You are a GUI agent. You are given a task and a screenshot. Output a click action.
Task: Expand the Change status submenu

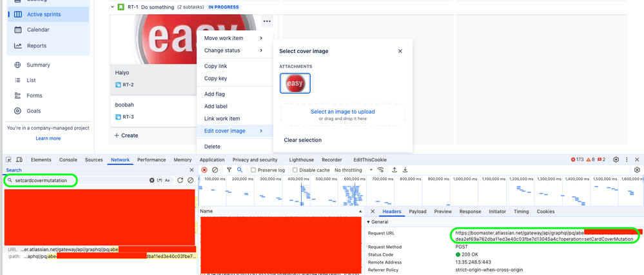(234, 50)
